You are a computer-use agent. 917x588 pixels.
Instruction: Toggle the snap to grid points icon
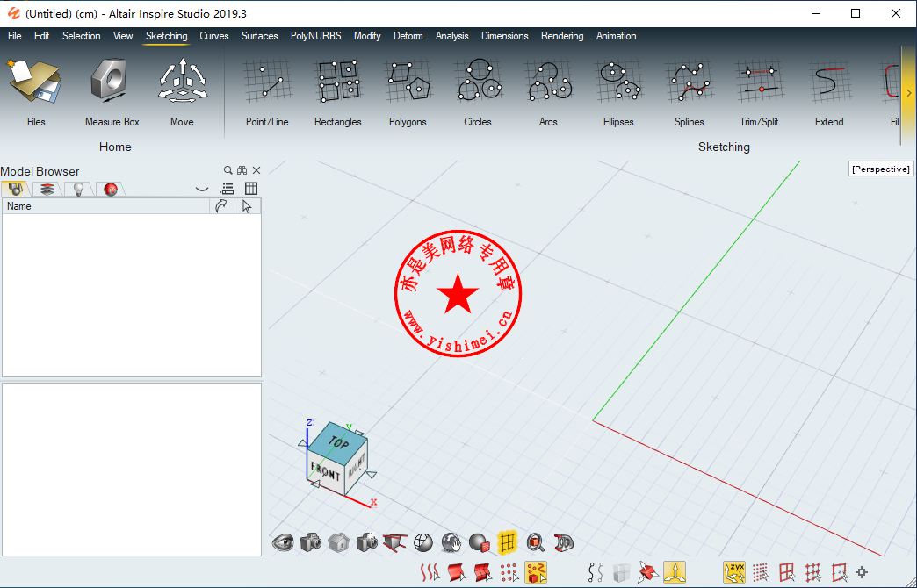[761, 573]
